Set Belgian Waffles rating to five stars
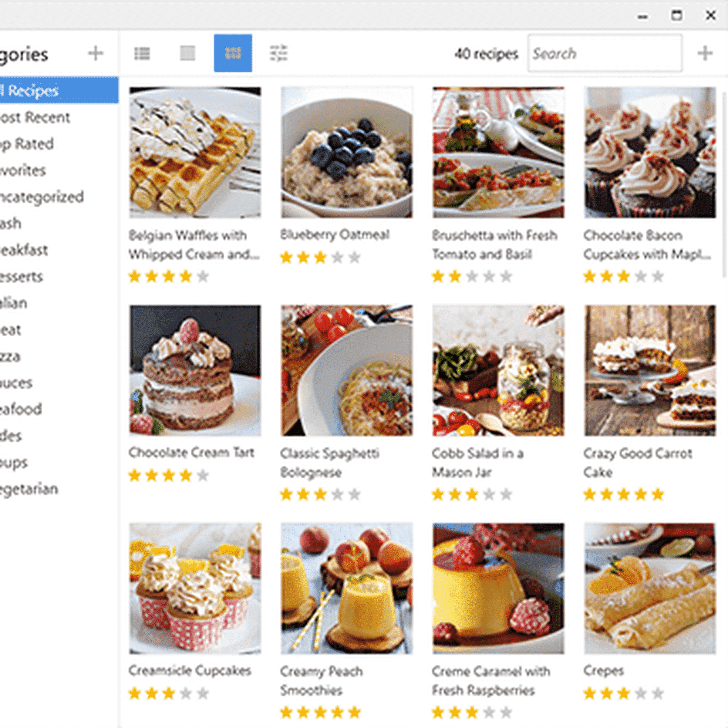 (x=203, y=277)
